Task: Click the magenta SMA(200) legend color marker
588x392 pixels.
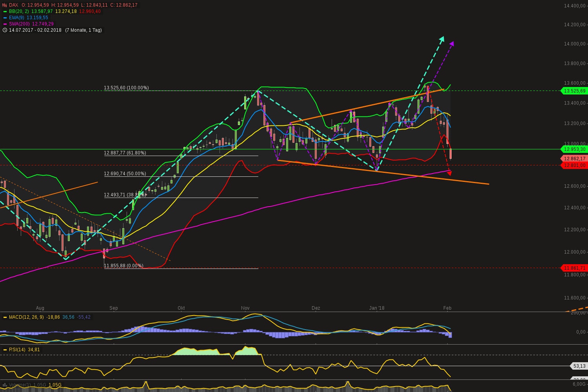Action: click(5, 24)
